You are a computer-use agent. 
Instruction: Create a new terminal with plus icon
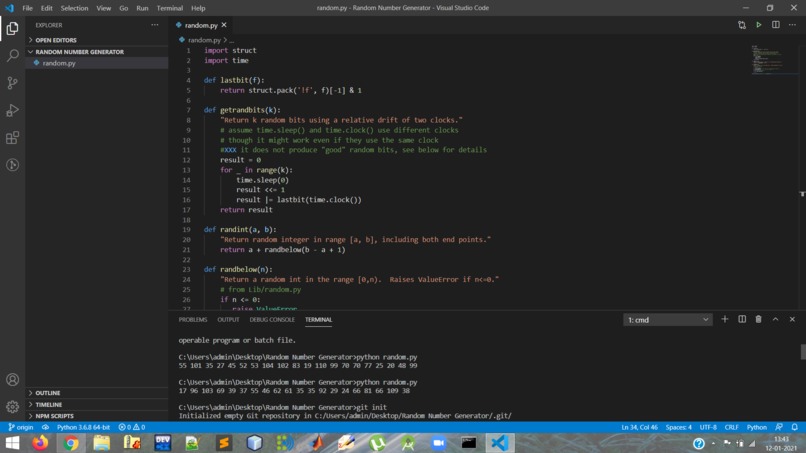(x=725, y=319)
